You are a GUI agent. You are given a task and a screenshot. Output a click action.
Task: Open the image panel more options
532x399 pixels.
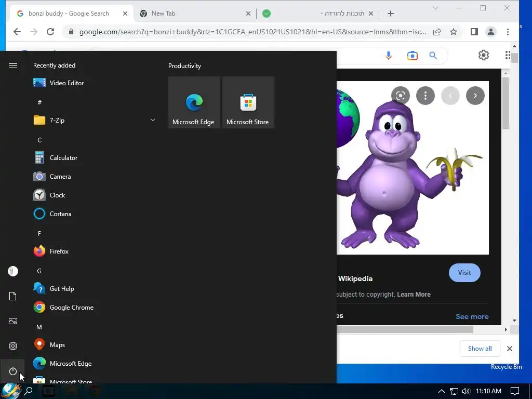pos(425,96)
